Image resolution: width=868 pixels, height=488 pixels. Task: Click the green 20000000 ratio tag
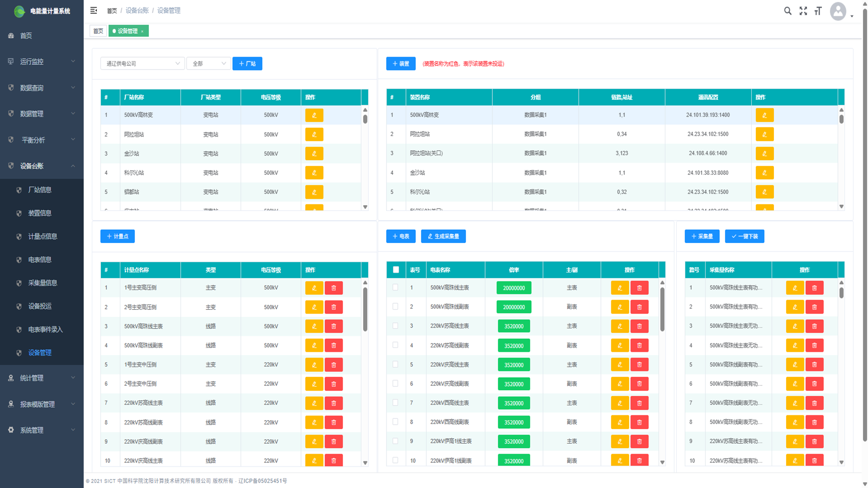tap(514, 288)
